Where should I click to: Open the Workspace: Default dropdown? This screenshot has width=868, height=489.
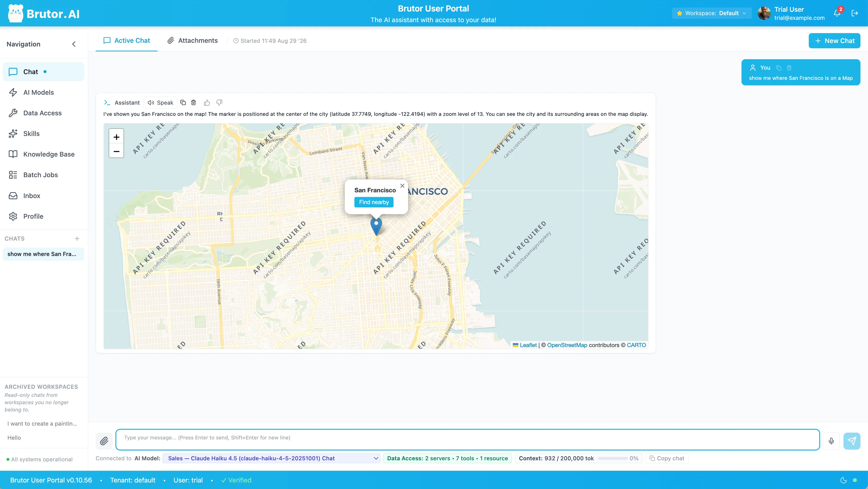click(712, 13)
